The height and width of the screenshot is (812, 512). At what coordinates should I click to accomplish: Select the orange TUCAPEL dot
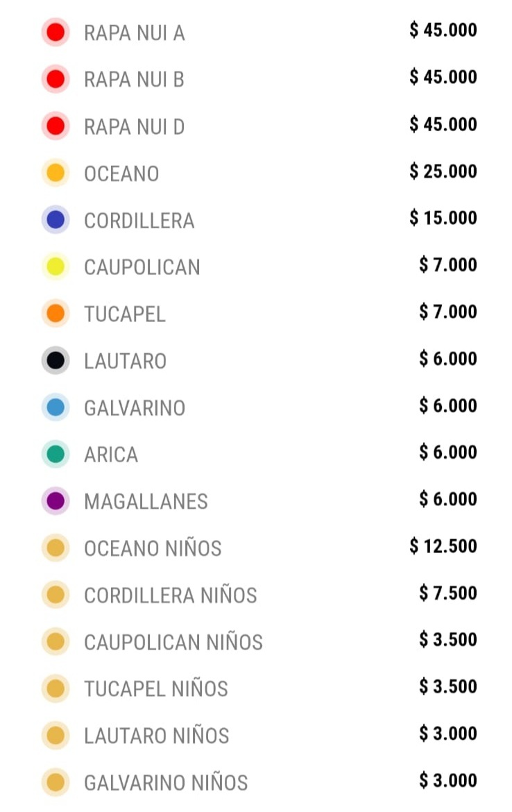pos(56,313)
